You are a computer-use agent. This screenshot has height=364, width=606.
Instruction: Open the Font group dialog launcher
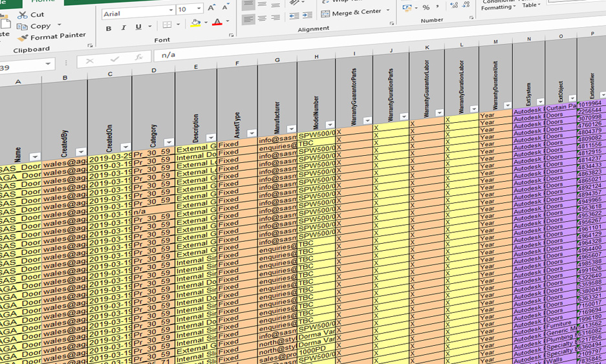coord(231,36)
